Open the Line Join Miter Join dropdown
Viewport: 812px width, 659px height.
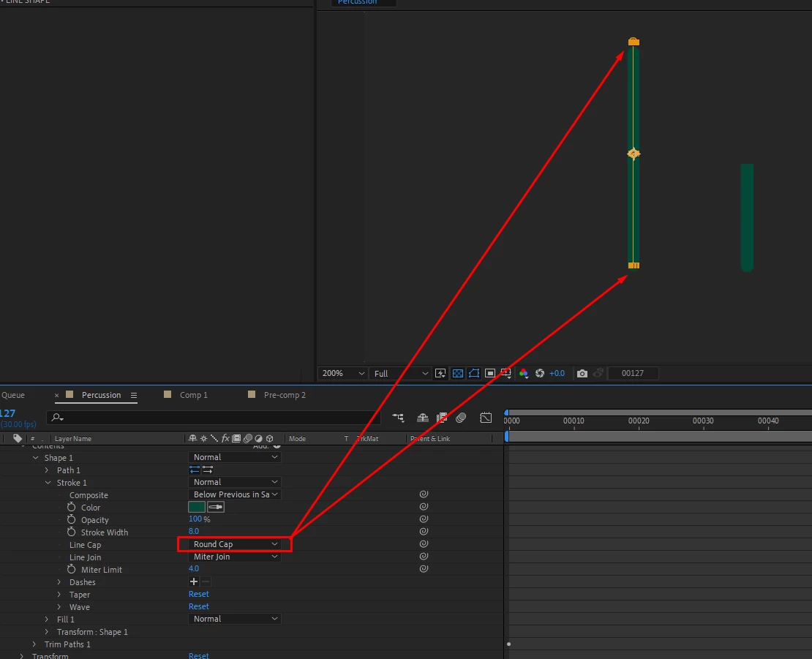pyautogui.click(x=235, y=557)
